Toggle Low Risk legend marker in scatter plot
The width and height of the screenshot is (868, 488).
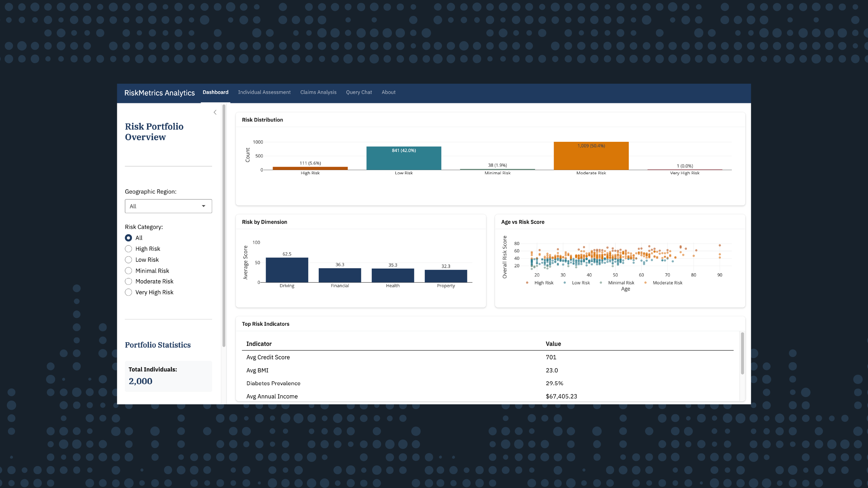tap(564, 283)
